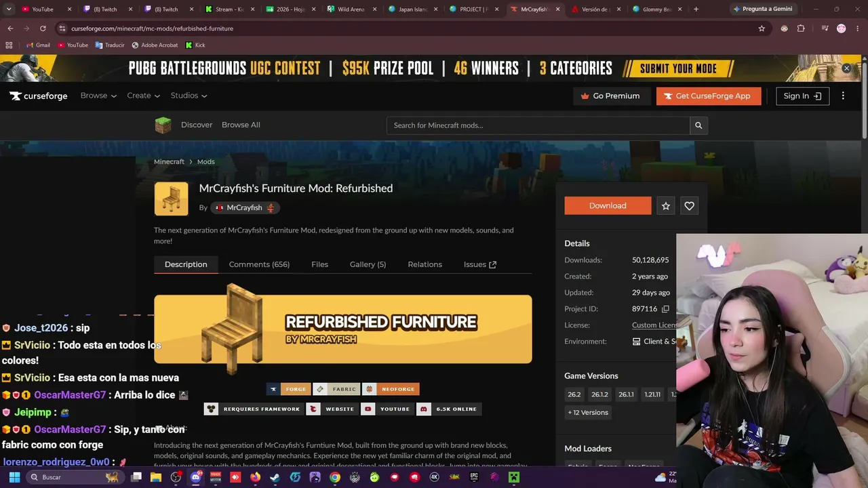Open the Kick bookmark
The height and width of the screenshot is (488, 868).
pyautogui.click(x=195, y=45)
